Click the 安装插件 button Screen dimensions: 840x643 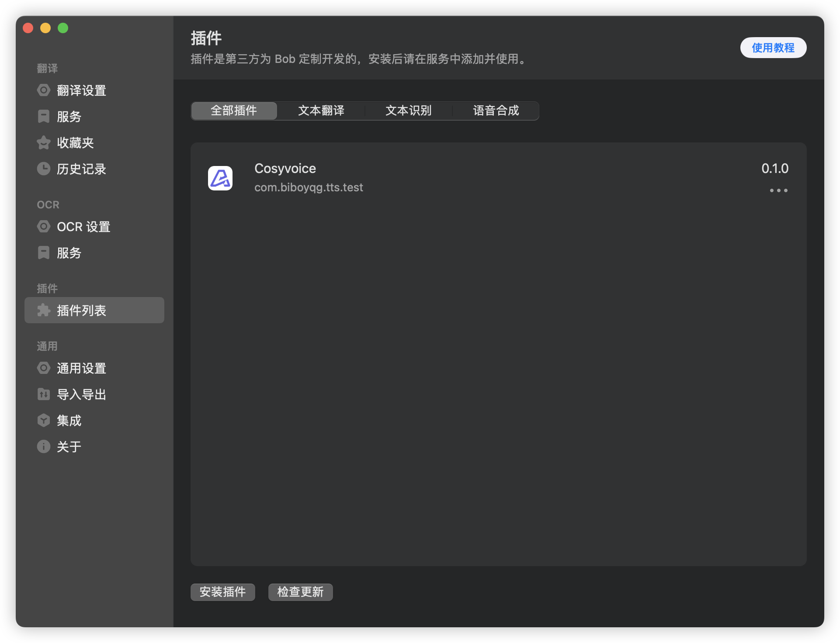coord(223,592)
